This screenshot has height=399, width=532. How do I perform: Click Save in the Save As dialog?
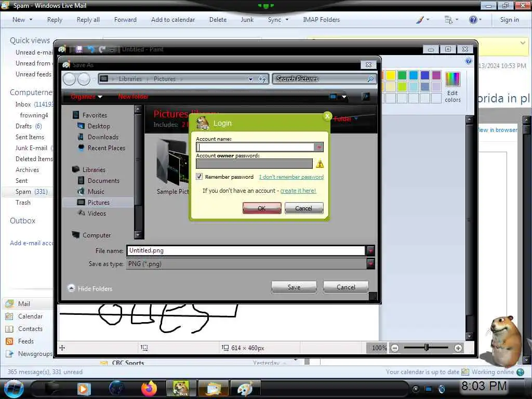pyautogui.click(x=294, y=287)
